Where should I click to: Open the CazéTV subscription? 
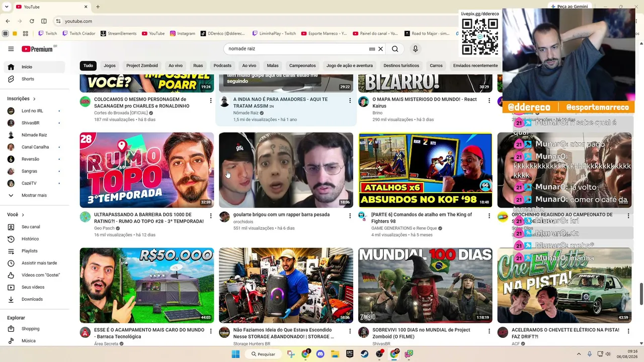coord(34,183)
